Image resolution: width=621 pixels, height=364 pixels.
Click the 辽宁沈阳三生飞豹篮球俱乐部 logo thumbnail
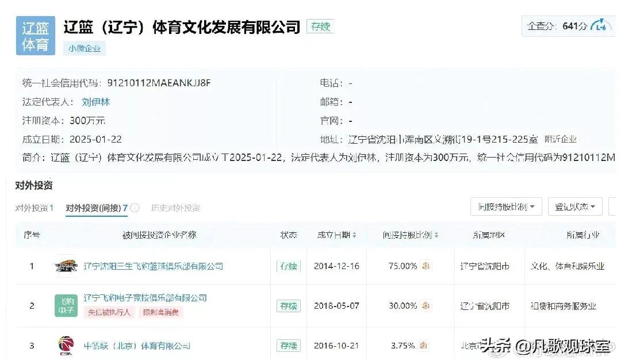66,266
